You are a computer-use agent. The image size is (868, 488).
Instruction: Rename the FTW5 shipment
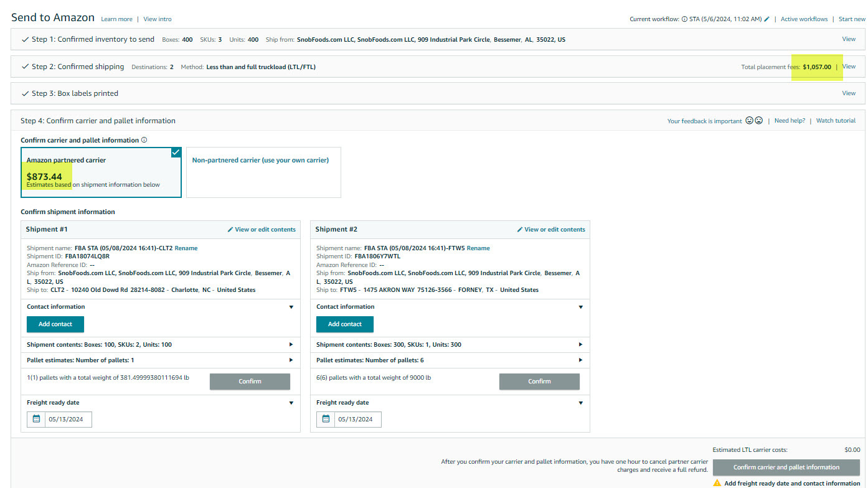click(x=478, y=248)
